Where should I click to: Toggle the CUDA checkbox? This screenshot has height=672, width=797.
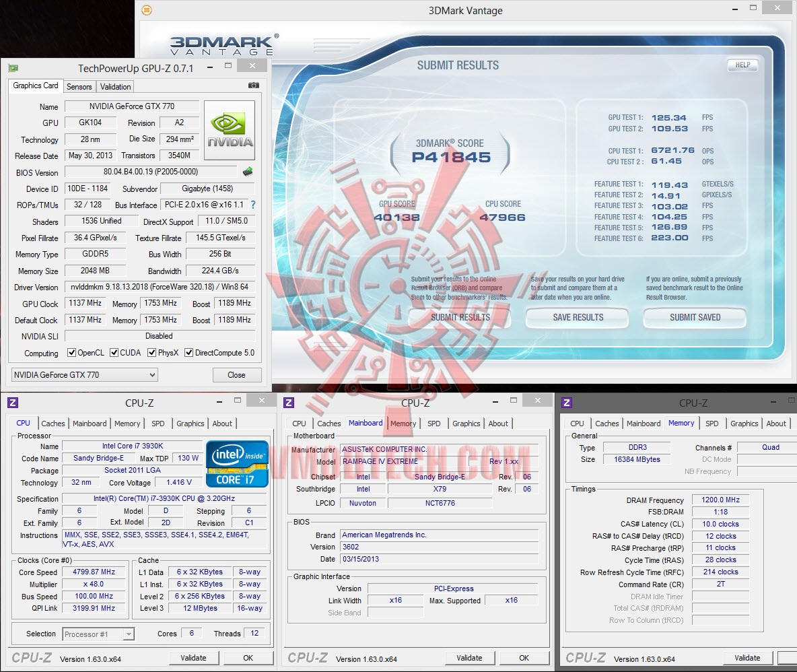[x=114, y=352]
